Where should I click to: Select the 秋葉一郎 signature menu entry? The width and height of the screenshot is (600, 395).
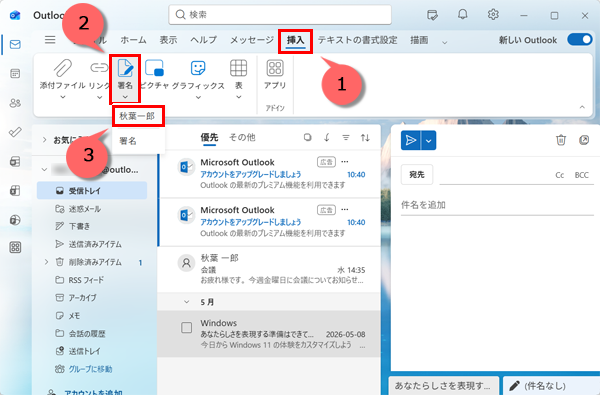pos(138,116)
